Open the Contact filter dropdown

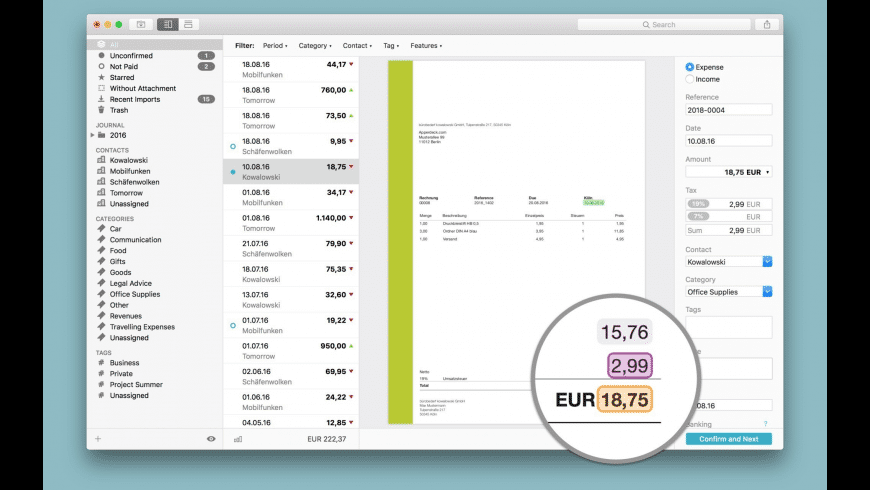pyautogui.click(x=357, y=46)
